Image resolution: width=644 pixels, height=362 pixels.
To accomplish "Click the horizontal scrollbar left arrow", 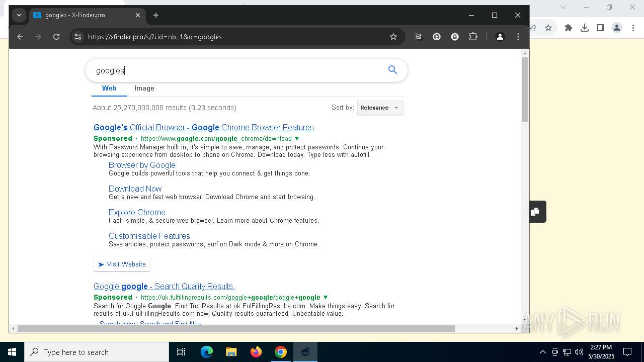I will point(13,328).
